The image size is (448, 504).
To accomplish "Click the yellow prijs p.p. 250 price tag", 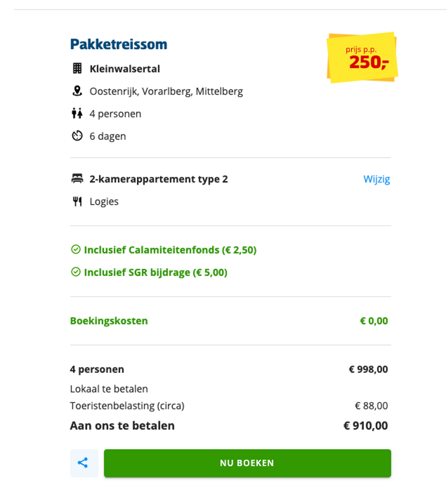I will pyautogui.click(x=362, y=58).
